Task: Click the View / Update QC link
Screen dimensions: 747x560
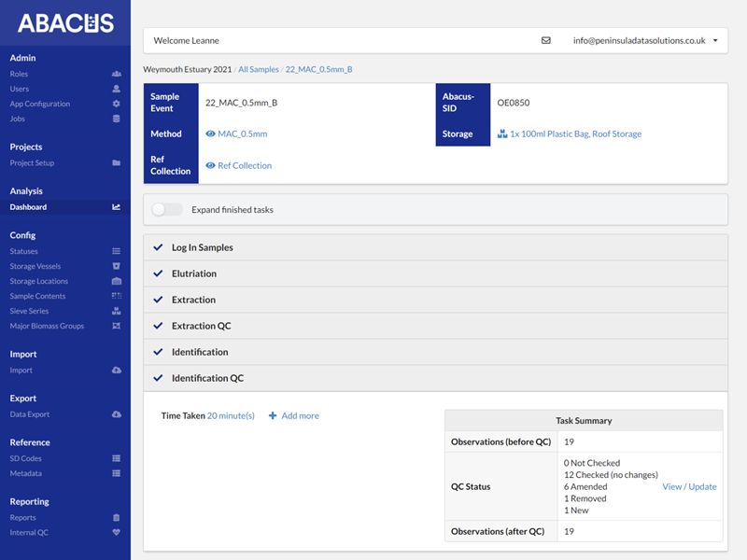Action: (689, 486)
